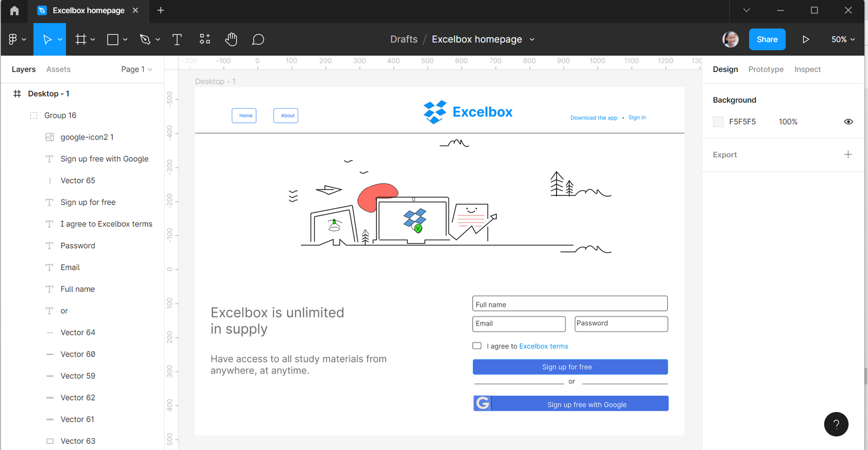The image size is (868, 450).
Task: Select the Rectangle shape tool
Action: pyautogui.click(x=113, y=39)
